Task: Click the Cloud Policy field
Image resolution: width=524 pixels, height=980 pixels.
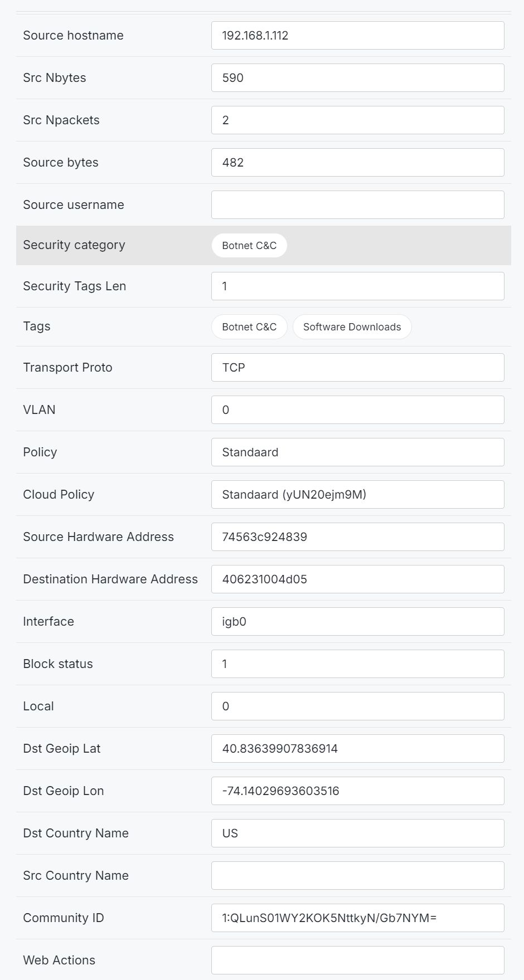Action: click(x=358, y=495)
